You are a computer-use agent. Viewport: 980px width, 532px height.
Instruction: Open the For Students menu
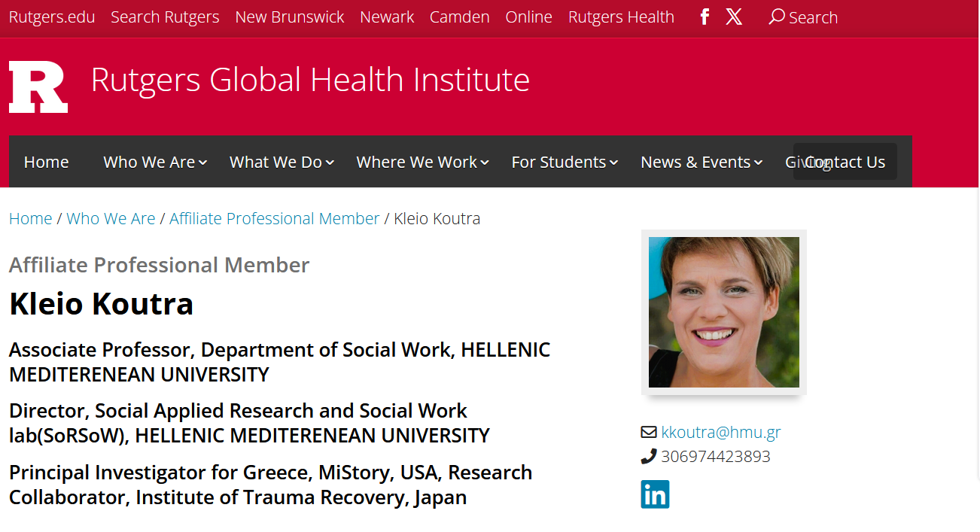click(x=558, y=162)
